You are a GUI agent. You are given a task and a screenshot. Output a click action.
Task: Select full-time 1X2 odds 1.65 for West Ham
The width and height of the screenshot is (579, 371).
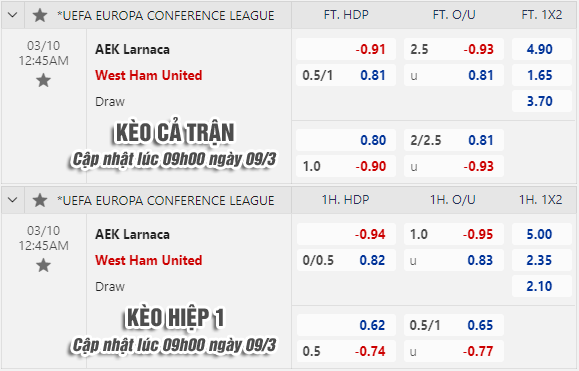541,75
